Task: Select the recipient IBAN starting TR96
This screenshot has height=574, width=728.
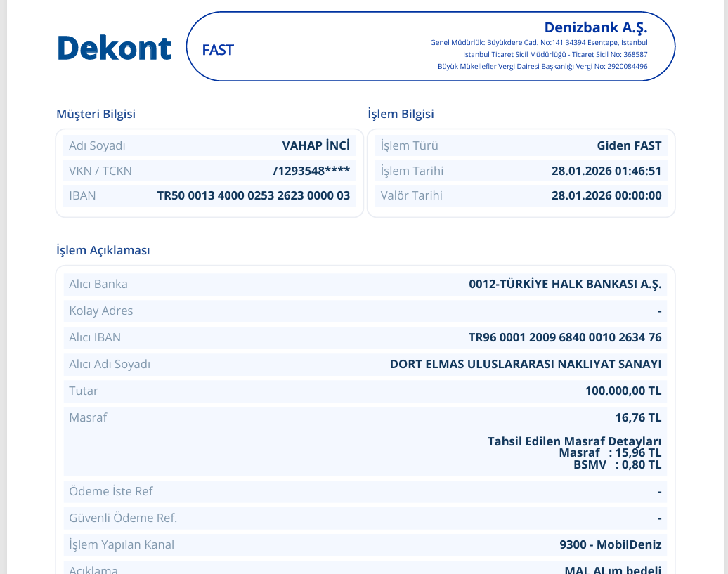Action: tap(565, 337)
